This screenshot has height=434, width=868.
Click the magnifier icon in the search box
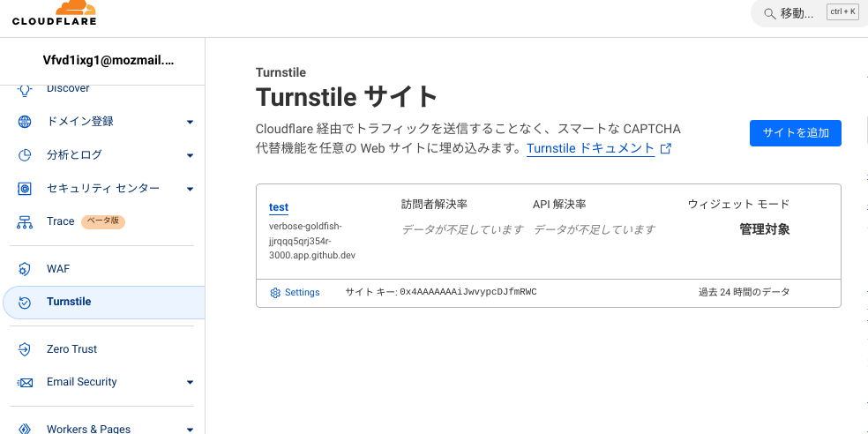point(769,14)
